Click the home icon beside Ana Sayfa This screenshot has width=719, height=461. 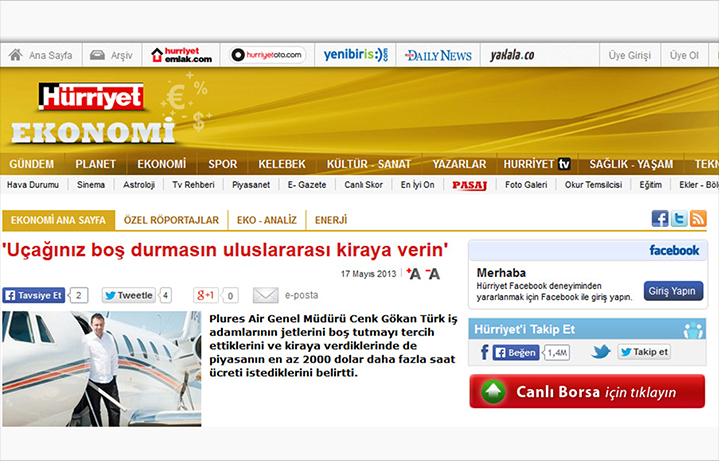click(x=16, y=55)
